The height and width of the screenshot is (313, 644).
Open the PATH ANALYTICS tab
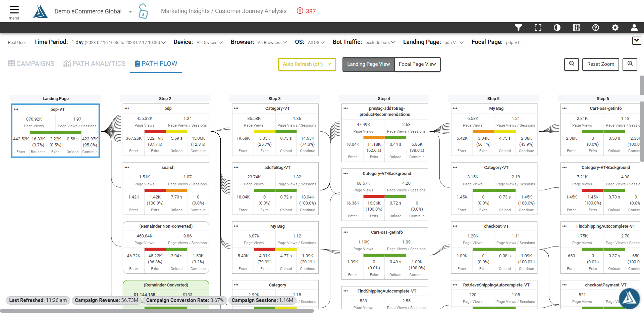coord(94,63)
